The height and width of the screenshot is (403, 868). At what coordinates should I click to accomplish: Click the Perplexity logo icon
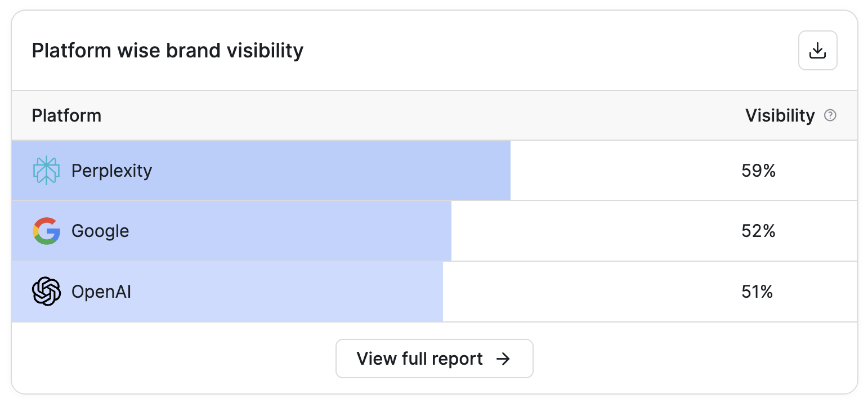46,171
